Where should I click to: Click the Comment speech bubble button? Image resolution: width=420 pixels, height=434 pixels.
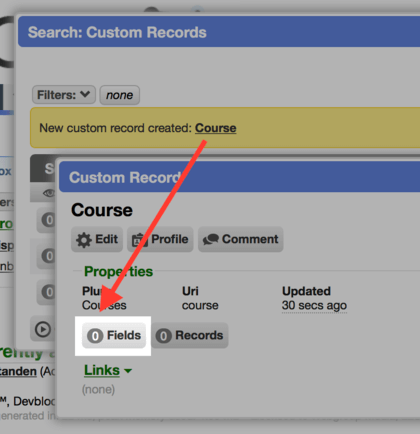click(x=240, y=239)
